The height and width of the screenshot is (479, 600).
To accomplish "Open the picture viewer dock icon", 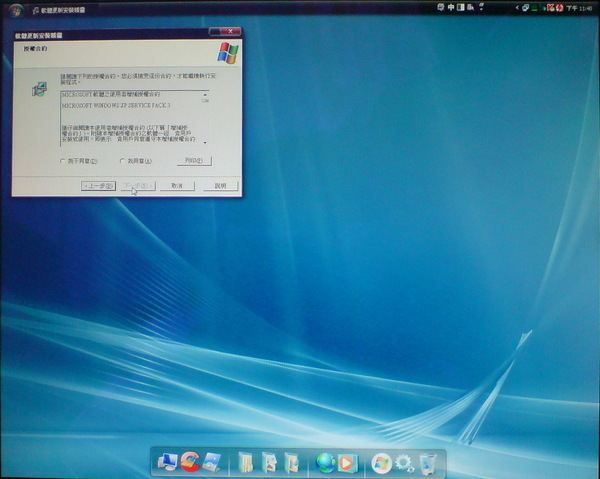I will point(212,462).
